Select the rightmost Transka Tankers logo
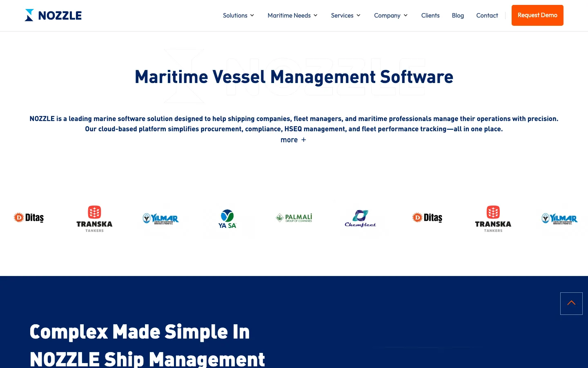 point(493,219)
